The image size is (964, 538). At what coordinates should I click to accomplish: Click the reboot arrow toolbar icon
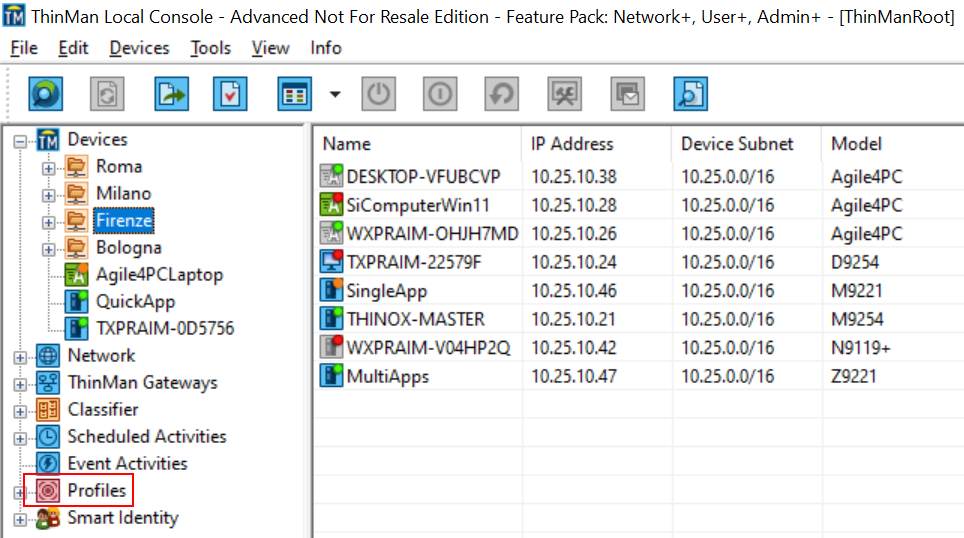[502, 94]
